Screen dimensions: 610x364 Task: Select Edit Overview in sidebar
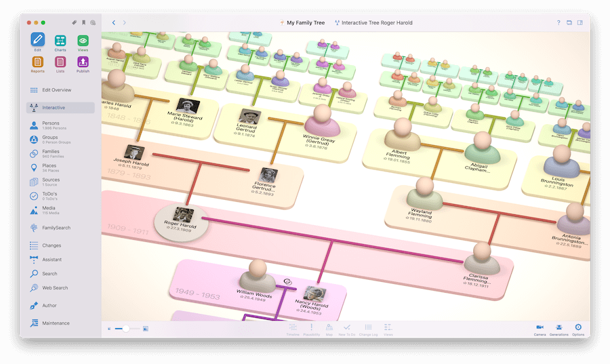click(61, 90)
